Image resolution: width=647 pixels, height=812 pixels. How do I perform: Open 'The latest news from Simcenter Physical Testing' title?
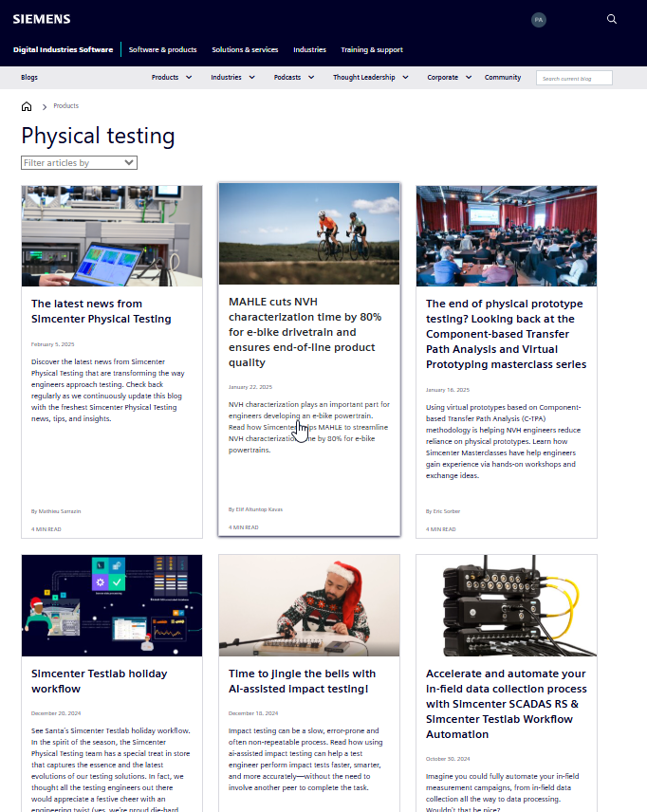click(x=101, y=311)
